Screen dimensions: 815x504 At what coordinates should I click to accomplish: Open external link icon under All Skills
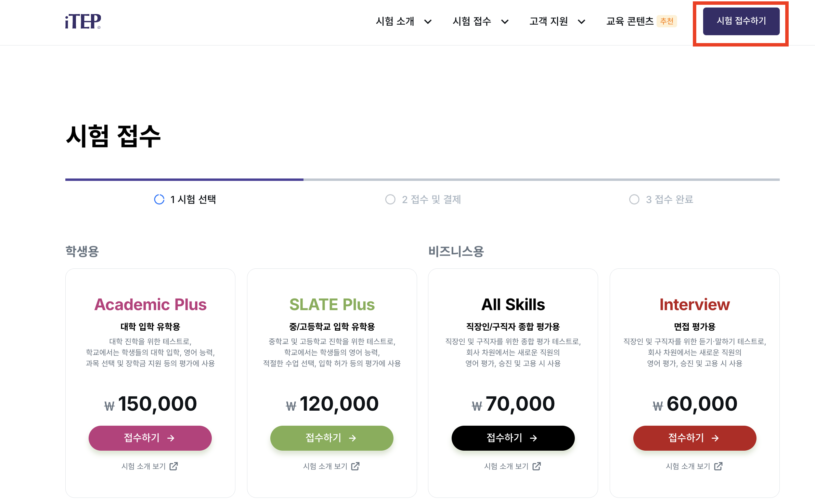pyautogui.click(x=536, y=466)
